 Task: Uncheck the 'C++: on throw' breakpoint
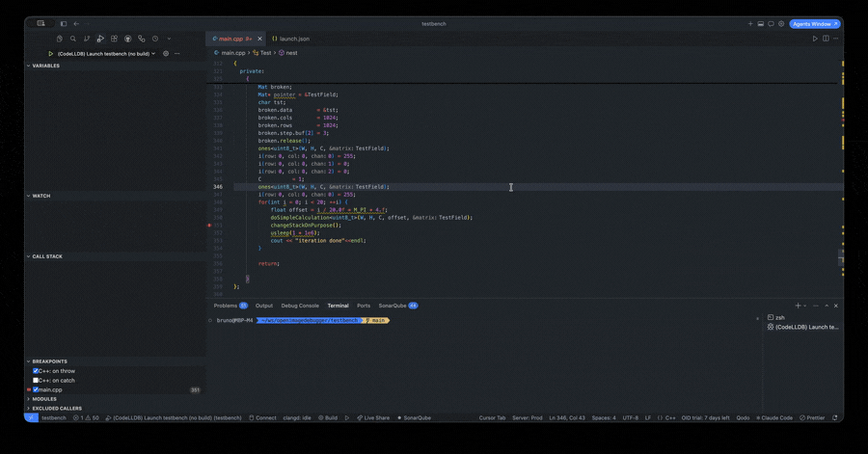point(36,371)
